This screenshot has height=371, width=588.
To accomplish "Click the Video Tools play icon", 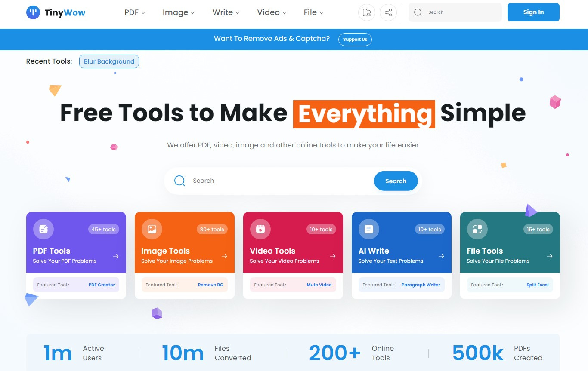I will pyautogui.click(x=260, y=229).
